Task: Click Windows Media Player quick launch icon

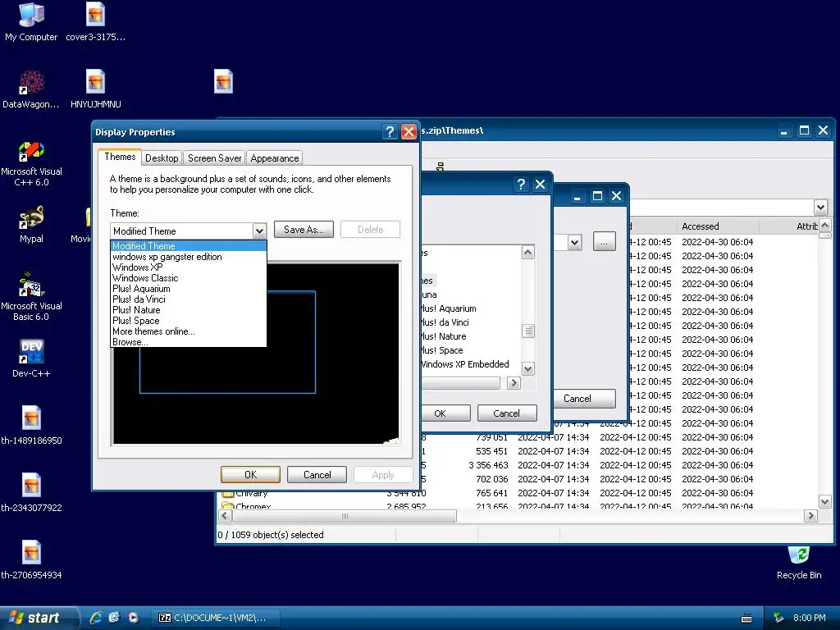Action: (134, 618)
